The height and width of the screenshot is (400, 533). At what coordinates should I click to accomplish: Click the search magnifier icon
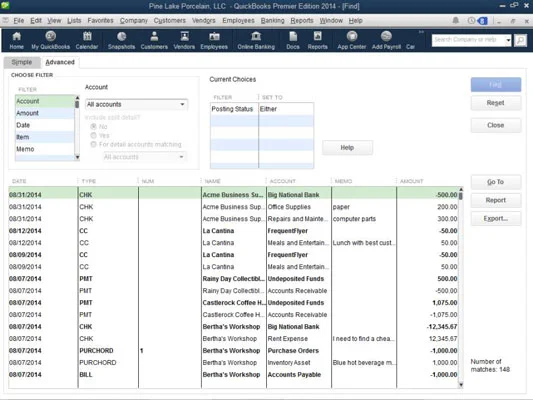pos(520,40)
